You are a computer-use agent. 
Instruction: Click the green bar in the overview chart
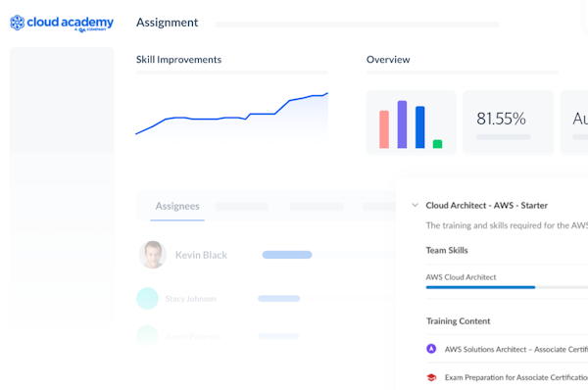pos(437,144)
